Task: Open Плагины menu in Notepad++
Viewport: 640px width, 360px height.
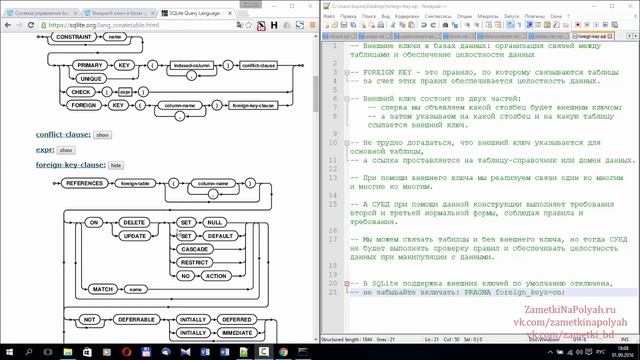Action: point(534,16)
